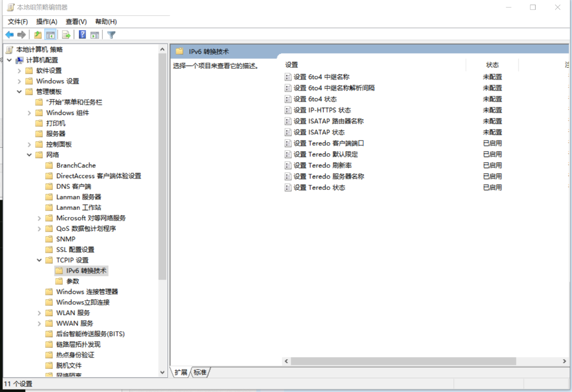Open the 查看(V) menu
This screenshot has height=392, width=572.
76,22
